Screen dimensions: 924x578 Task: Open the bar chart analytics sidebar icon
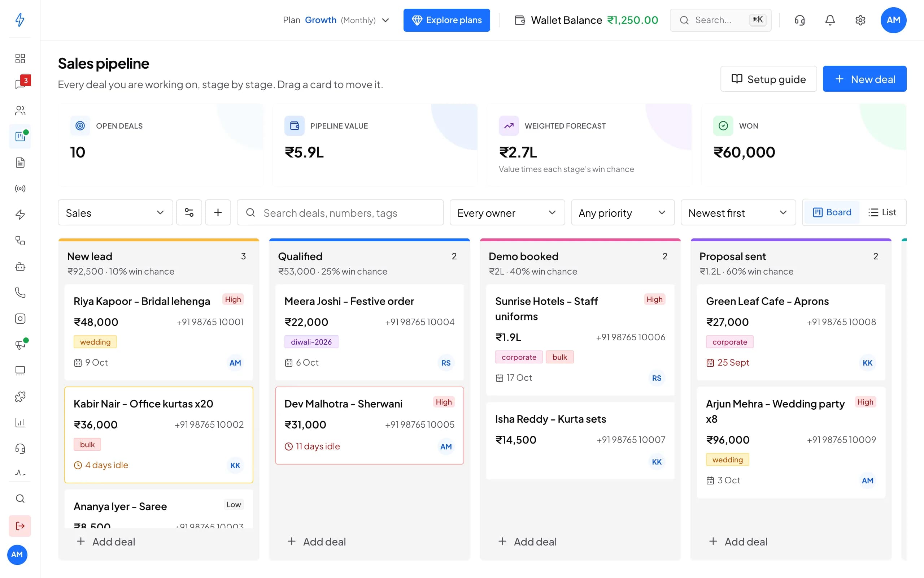tap(20, 422)
